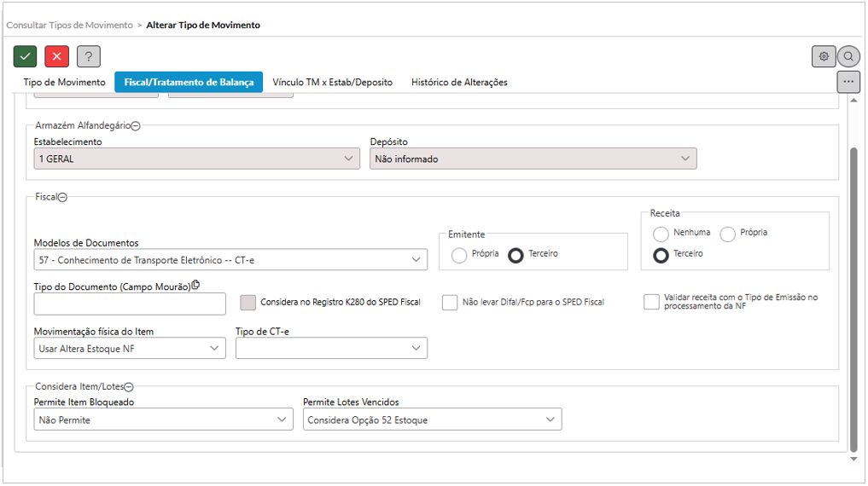Toggle Validar receita com Tipo de Emissão checkbox
Viewport: 868px width, 486px height.
652,302
